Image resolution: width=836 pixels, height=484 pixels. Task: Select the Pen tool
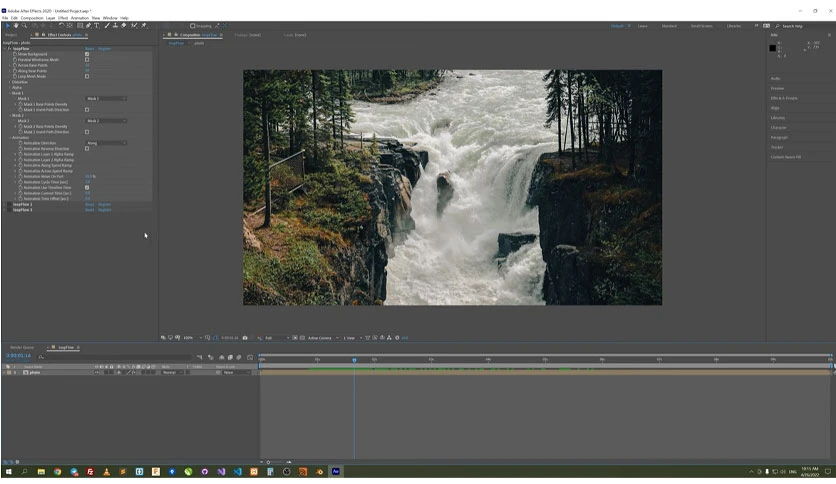pos(89,26)
